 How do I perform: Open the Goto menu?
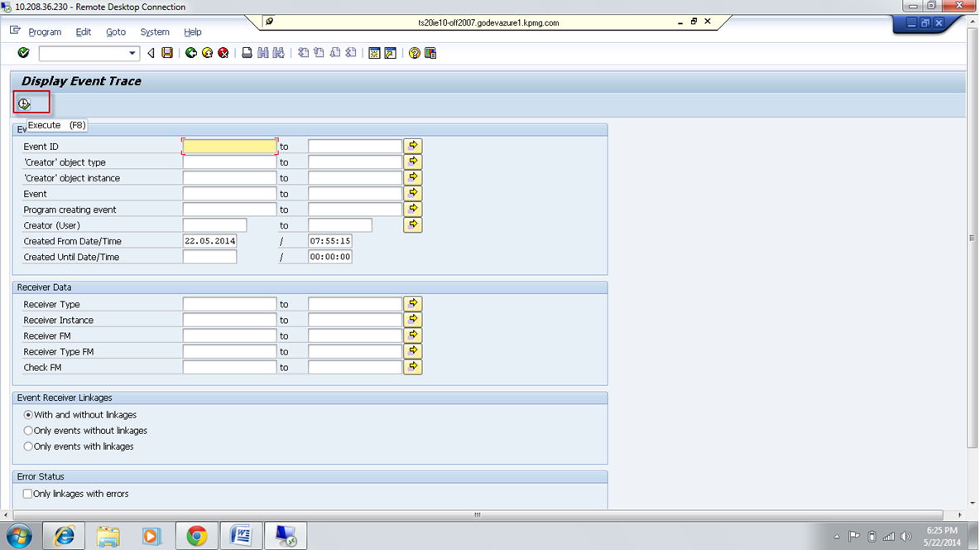coord(116,32)
